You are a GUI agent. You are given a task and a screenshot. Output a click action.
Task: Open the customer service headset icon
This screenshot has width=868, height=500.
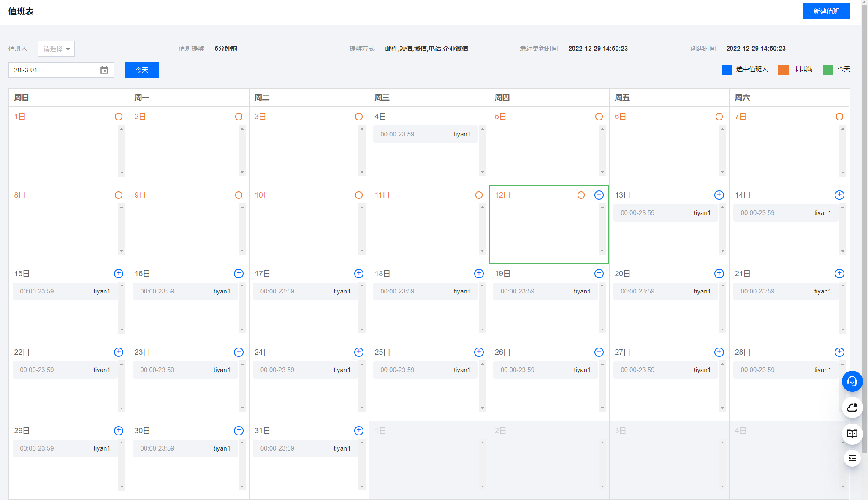(x=852, y=381)
